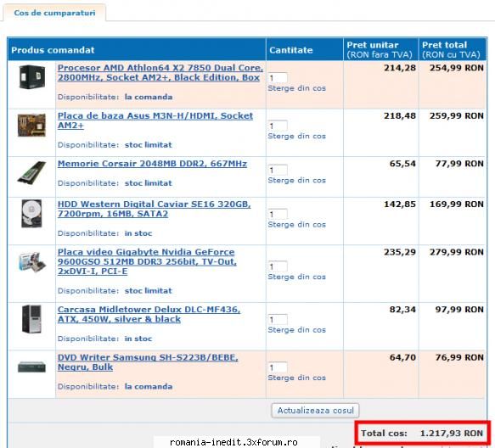Click the Western Digital hard drive thumbnail
This screenshot has height=448, width=495.
coord(31,214)
